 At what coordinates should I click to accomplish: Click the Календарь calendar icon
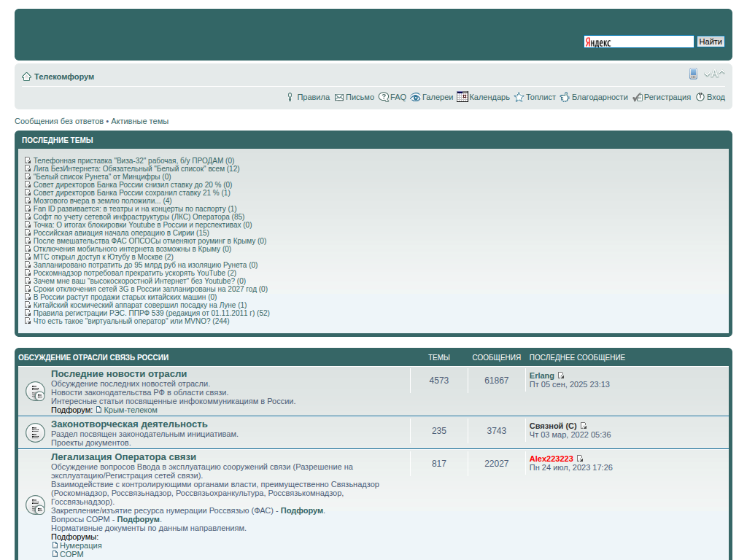462,97
